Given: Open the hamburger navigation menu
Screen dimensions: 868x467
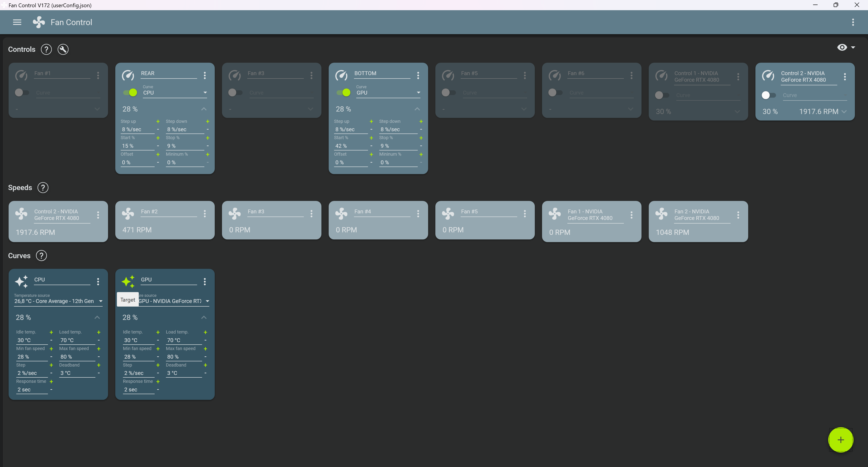Looking at the screenshot, I should pyautogui.click(x=17, y=22).
